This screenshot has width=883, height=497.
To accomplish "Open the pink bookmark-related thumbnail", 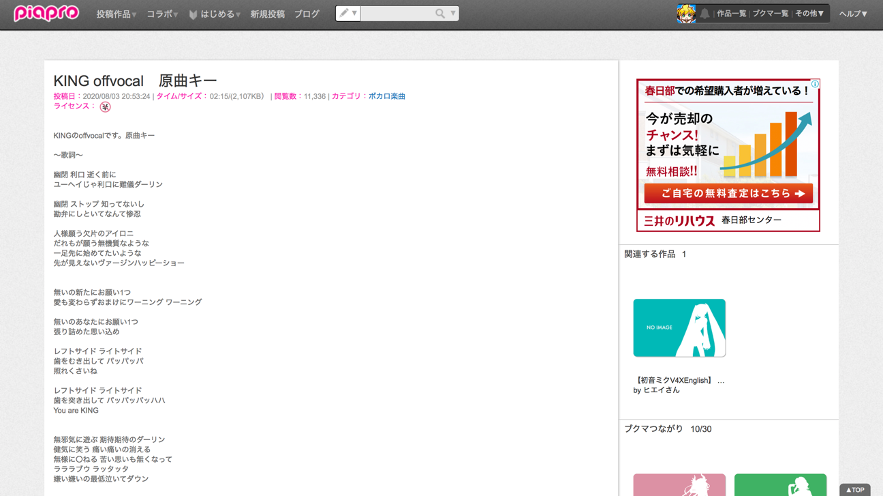I will tap(679, 485).
